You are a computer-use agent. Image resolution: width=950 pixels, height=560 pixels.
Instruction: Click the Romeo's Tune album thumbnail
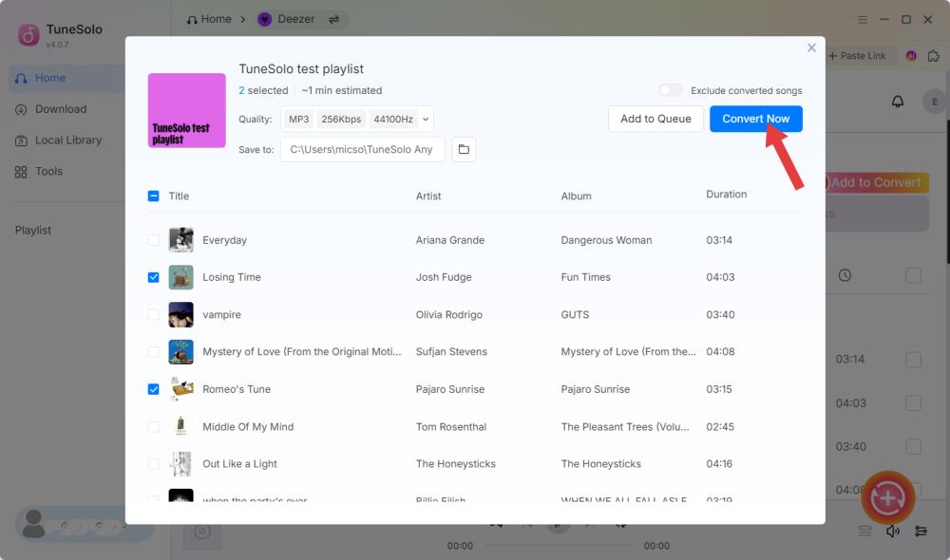180,389
